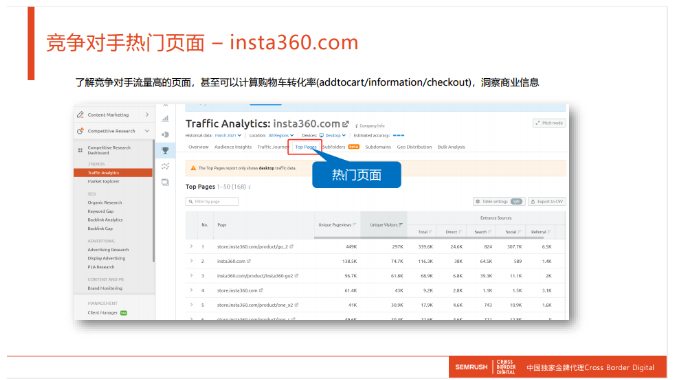Open Table settings button
The image size is (677, 380).
point(499,202)
